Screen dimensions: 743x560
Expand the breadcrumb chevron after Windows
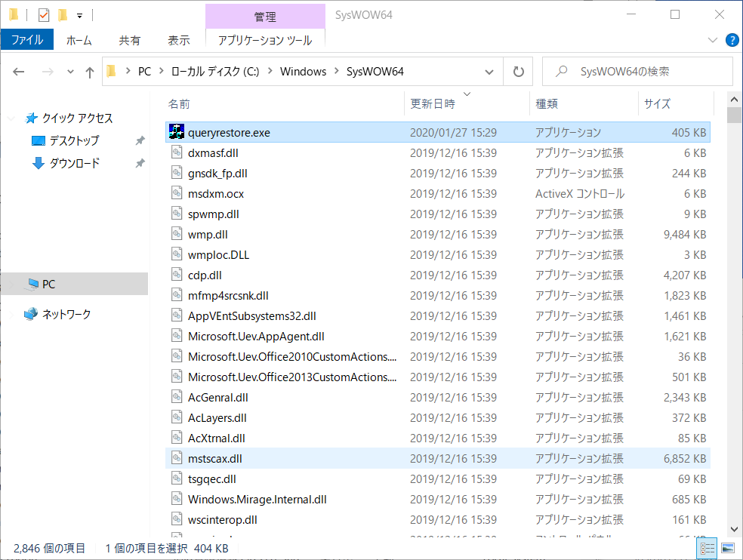tap(337, 71)
